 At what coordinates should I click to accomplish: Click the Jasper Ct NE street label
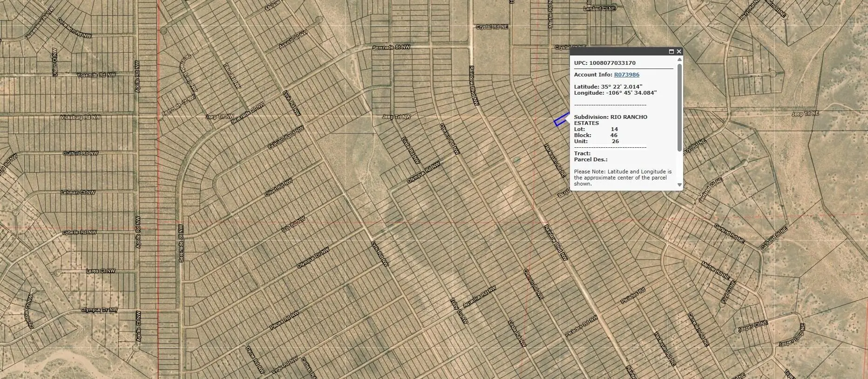coord(753,327)
